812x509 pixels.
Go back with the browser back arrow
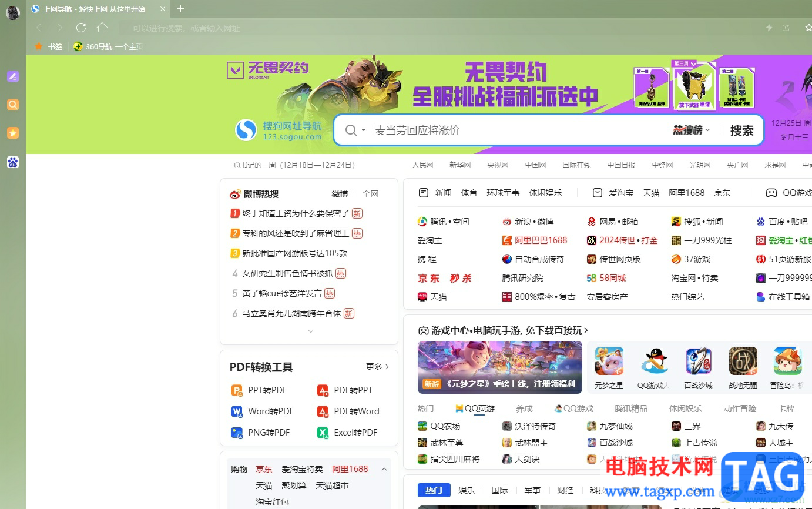(x=39, y=28)
